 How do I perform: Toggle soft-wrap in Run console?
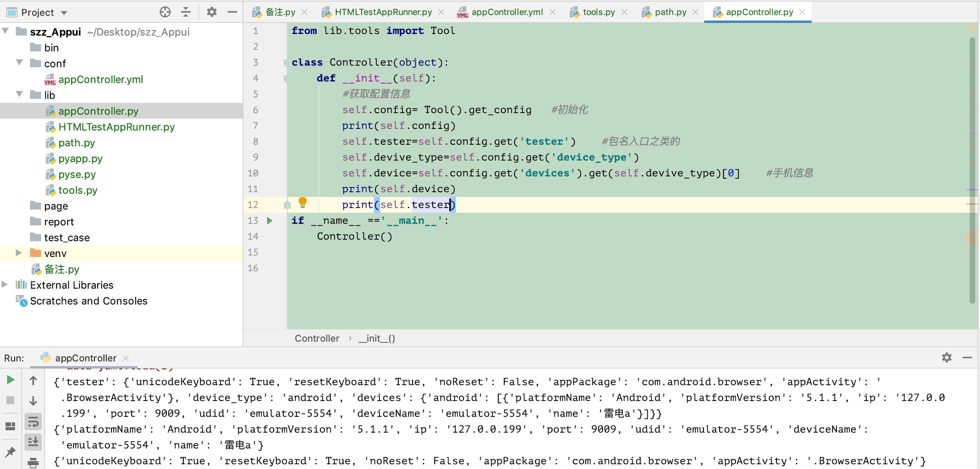coord(33,422)
